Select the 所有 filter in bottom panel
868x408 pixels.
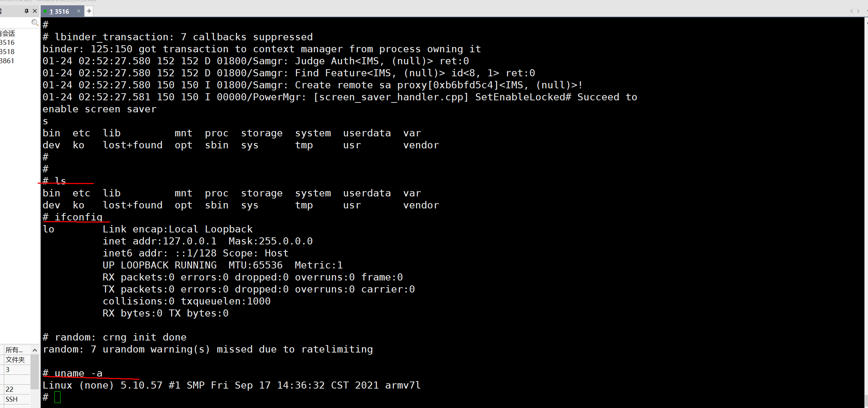pyautogui.click(x=14, y=350)
